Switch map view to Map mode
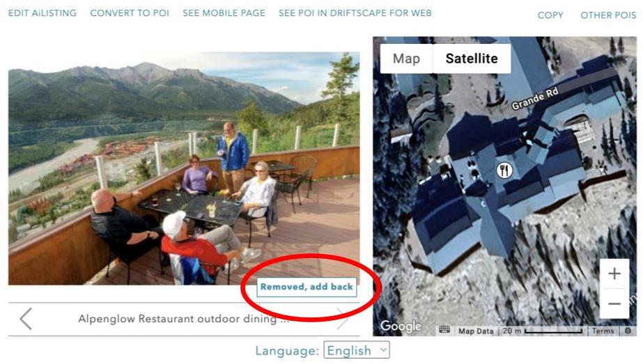643x364 pixels. [x=406, y=58]
